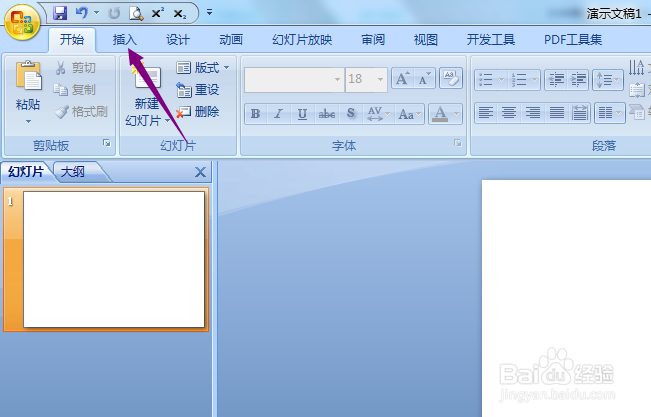651x417 pixels.
Task: Decrease font size with small A icon
Action: click(424, 78)
